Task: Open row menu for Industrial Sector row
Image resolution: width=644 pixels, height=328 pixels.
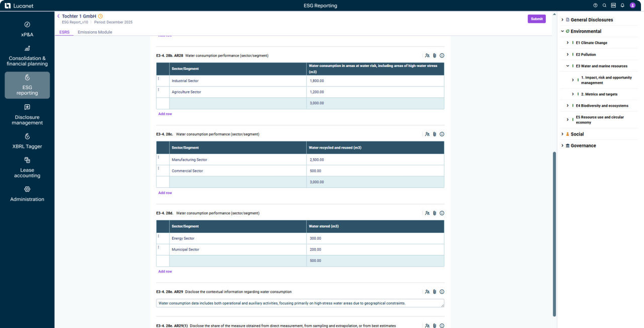Action: (x=158, y=79)
